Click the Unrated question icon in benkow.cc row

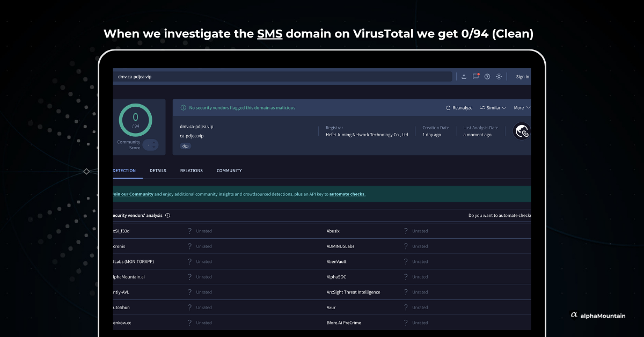(189, 323)
